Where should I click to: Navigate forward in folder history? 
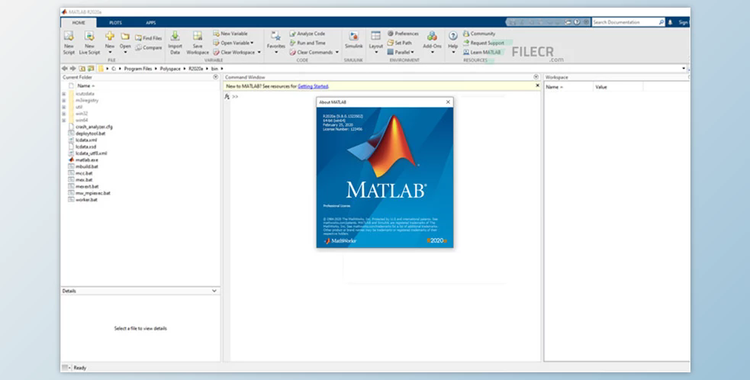click(x=73, y=68)
